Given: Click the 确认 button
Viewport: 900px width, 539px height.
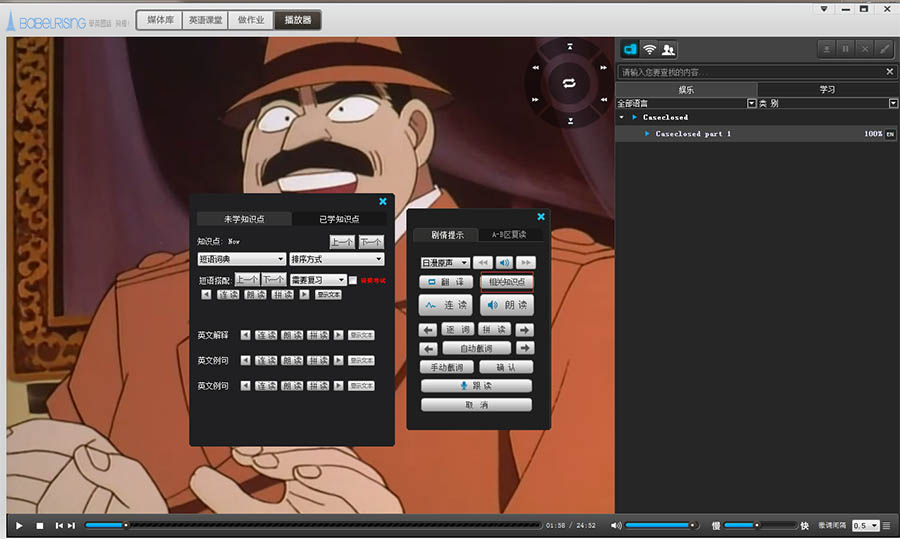Looking at the screenshot, I should [506, 367].
